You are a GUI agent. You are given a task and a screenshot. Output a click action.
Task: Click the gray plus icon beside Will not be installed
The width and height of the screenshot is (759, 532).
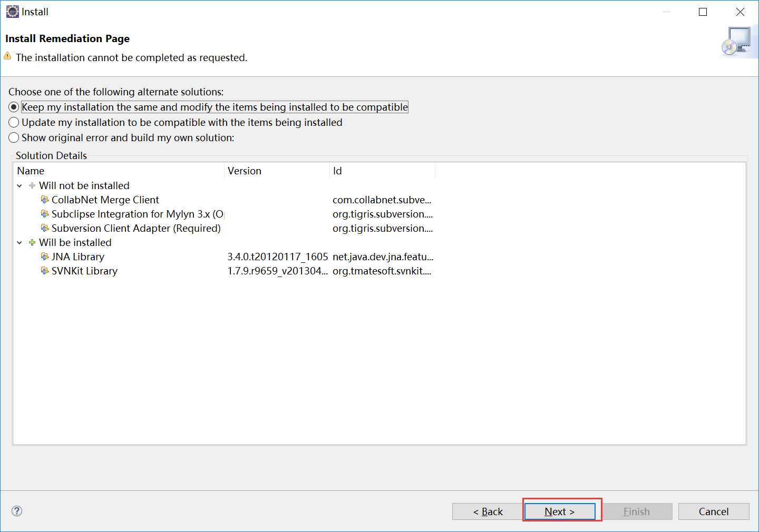point(32,185)
